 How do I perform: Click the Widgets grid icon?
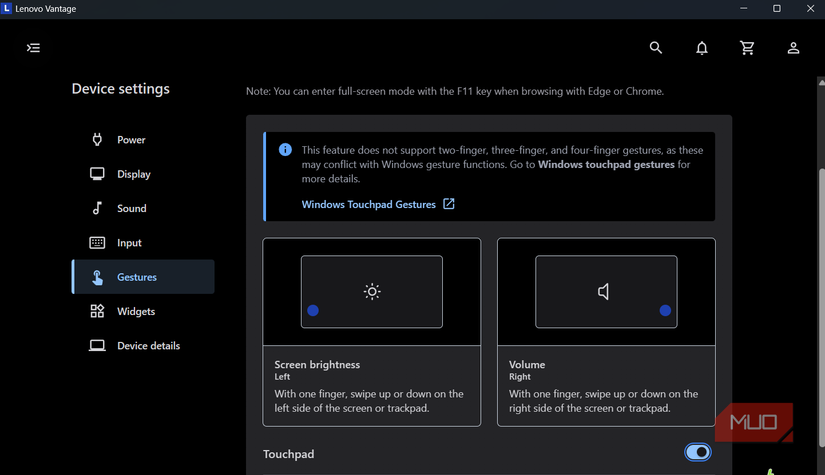97,311
